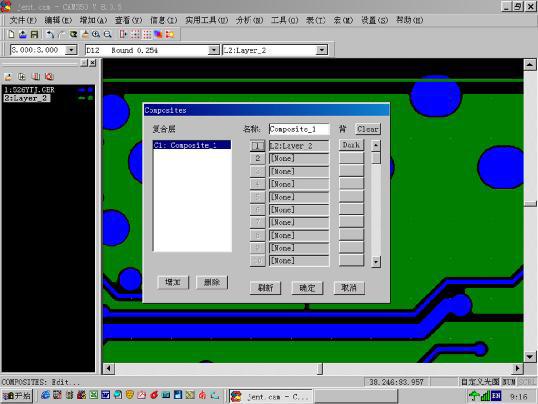Click the Undo arrow toolbar icon
Image resolution: width=538 pixels, height=404 pixels.
50,34
